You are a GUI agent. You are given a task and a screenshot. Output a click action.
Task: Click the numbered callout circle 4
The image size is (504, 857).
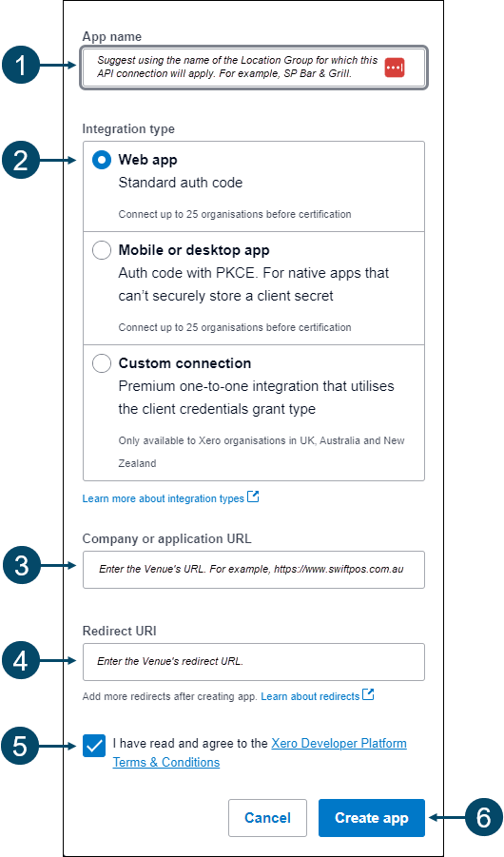tap(21, 661)
